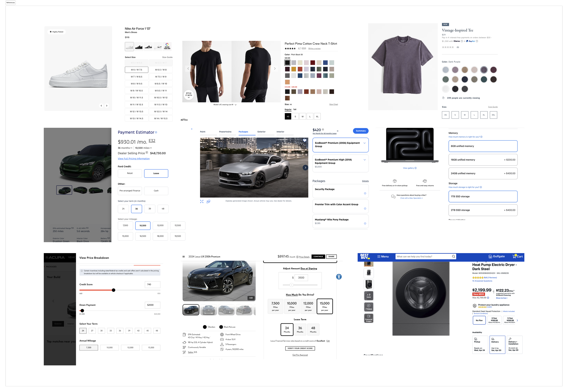568x392 pixels.
Task: Pick the Dark Purple color swatch for the tee
Action: click(x=484, y=70)
